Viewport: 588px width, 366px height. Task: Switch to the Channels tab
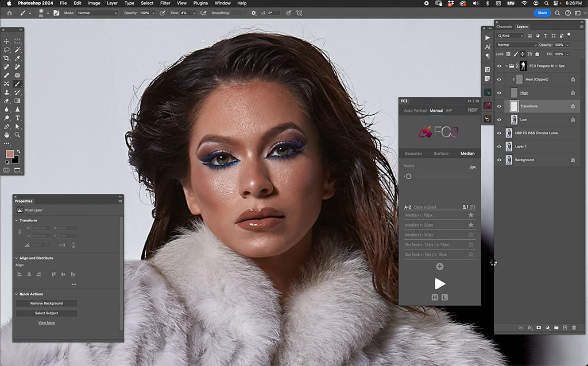click(505, 26)
